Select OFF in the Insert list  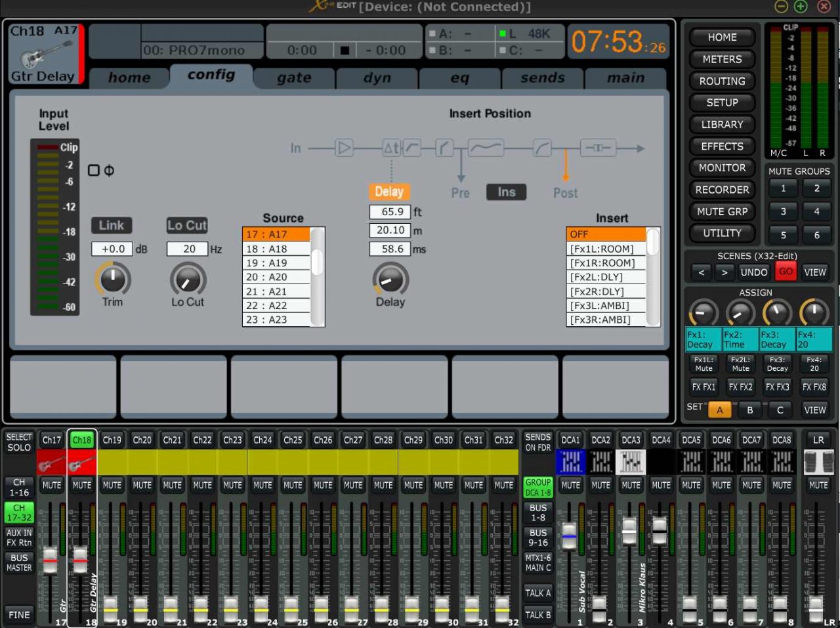click(606, 234)
